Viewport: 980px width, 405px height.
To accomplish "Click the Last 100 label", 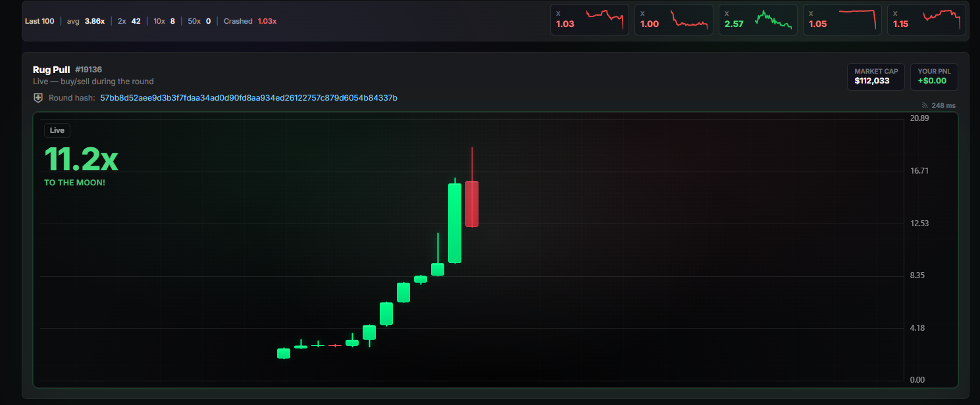I will pos(39,21).
